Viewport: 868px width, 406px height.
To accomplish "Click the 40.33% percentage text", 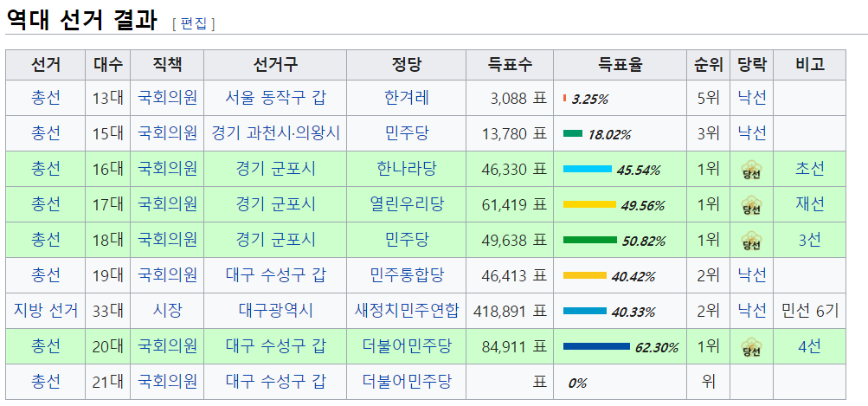I will click(x=633, y=313).
